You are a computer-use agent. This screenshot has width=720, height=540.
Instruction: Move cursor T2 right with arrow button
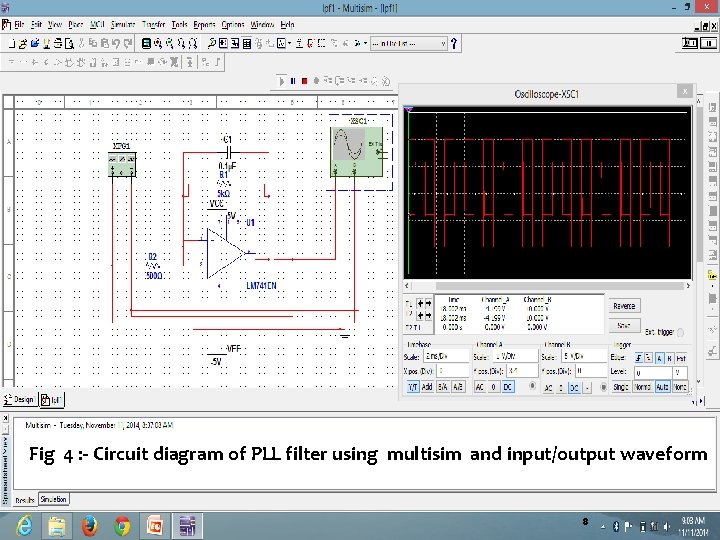428,315
